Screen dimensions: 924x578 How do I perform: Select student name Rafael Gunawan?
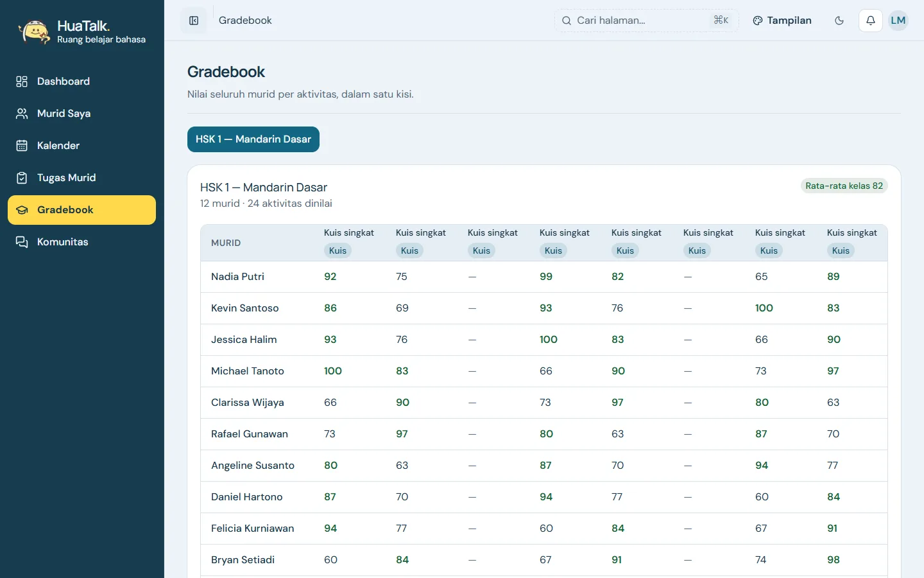click(250, 434)
